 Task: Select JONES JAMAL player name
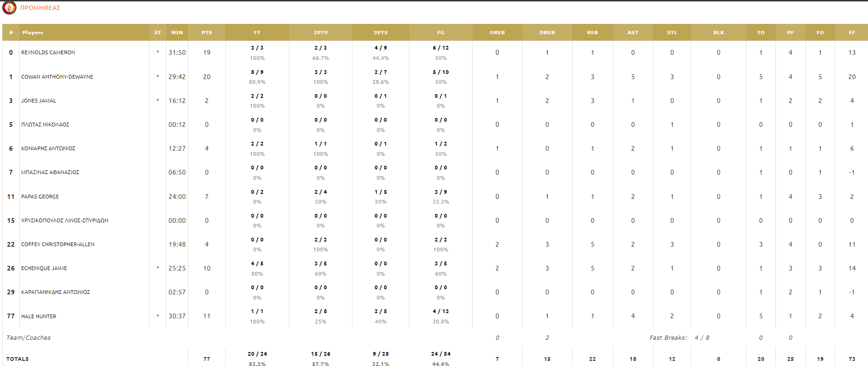tap(38, 101)
